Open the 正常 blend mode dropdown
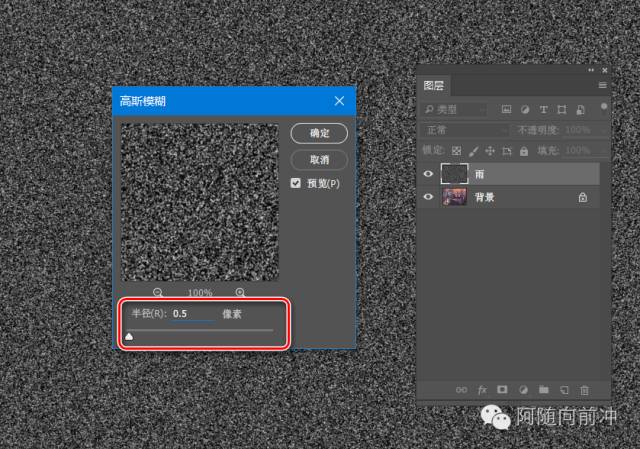 click(465, 130)
